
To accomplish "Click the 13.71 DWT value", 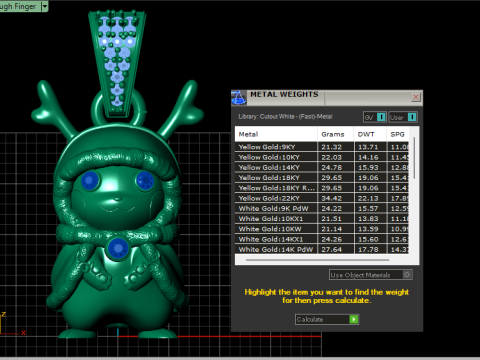I will (x=368, y=147).
